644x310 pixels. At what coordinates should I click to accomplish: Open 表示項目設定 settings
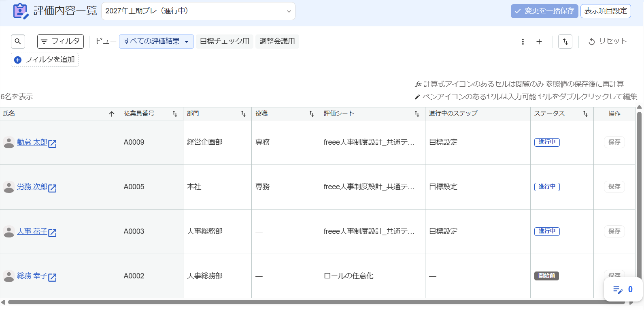(606, 11)
